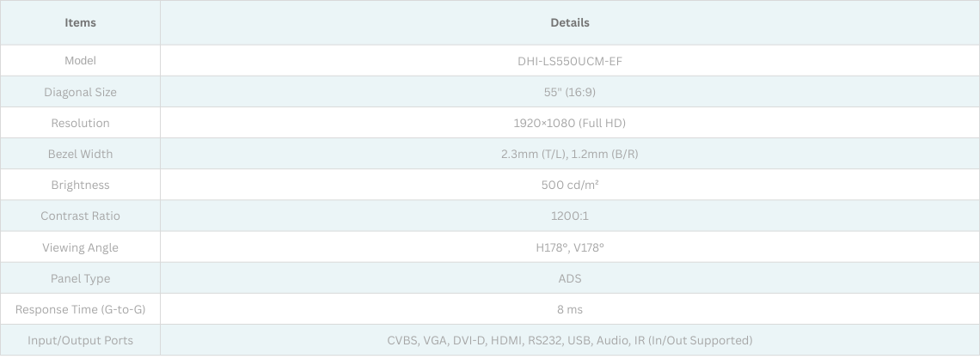This screenshot has height=359, width=980.
Task: Select the Model row label
Action: coord(80,61)
